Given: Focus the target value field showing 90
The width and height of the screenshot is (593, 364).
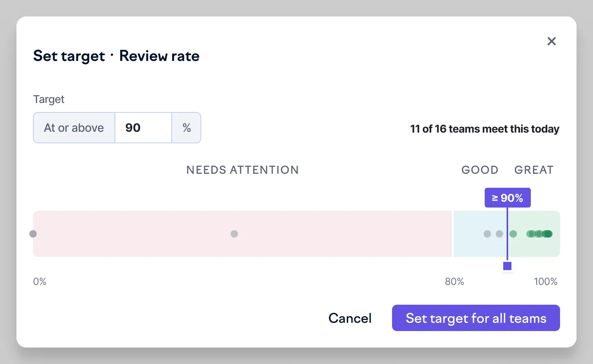Looking at the screenshot, I should 143,128.
